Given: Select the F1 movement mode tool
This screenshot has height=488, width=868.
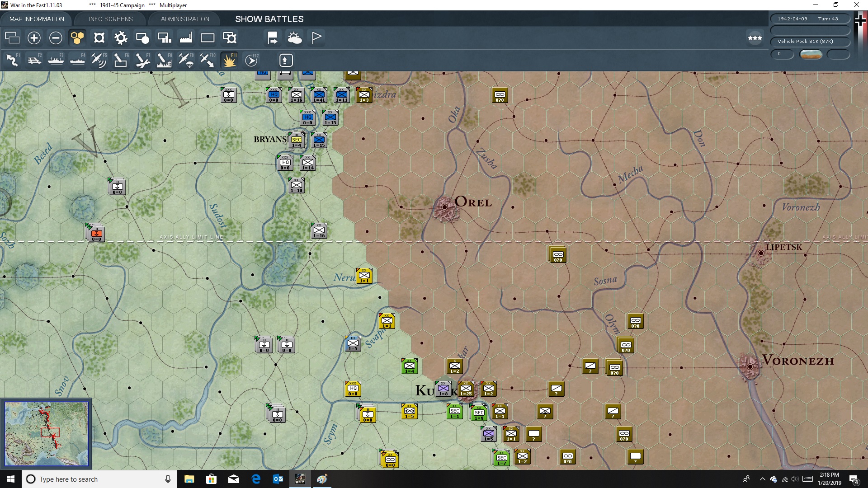Looking at the screenshot, I should point(12,60).
